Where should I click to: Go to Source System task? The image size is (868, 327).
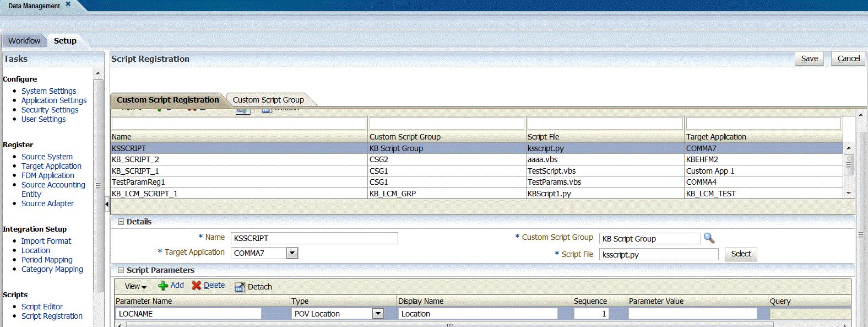click(47, 157)
